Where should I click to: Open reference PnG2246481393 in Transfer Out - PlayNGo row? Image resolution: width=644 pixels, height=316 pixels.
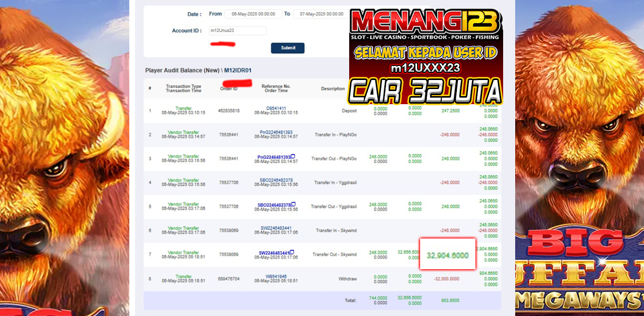(x=274, y=157)
